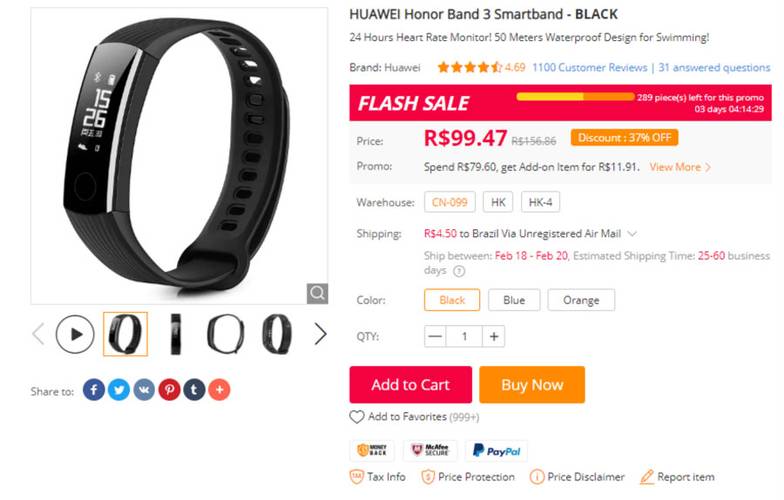Share product on Tumblr

pos(194,390)
